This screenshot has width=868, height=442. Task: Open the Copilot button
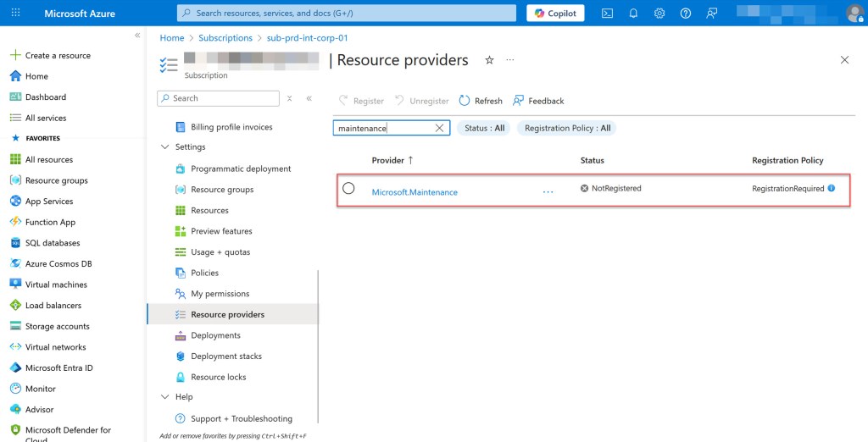[555, 14]
